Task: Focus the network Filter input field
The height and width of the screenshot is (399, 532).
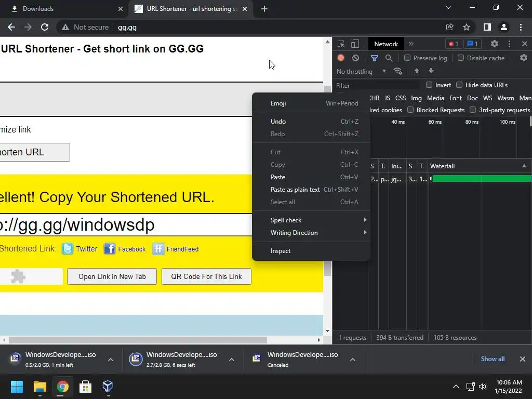Action: (377, 86)
